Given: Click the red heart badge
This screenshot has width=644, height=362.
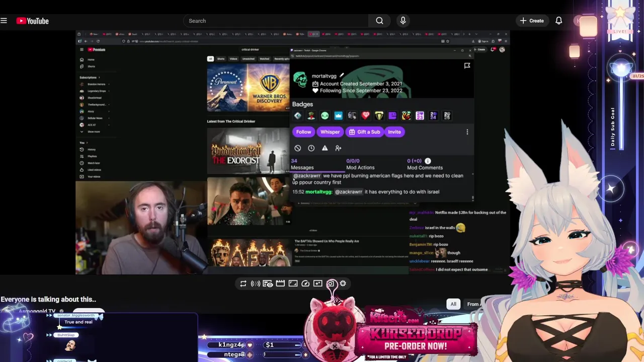Looking at the screenshot, I should pyautogui.click(x=365, y=116).
